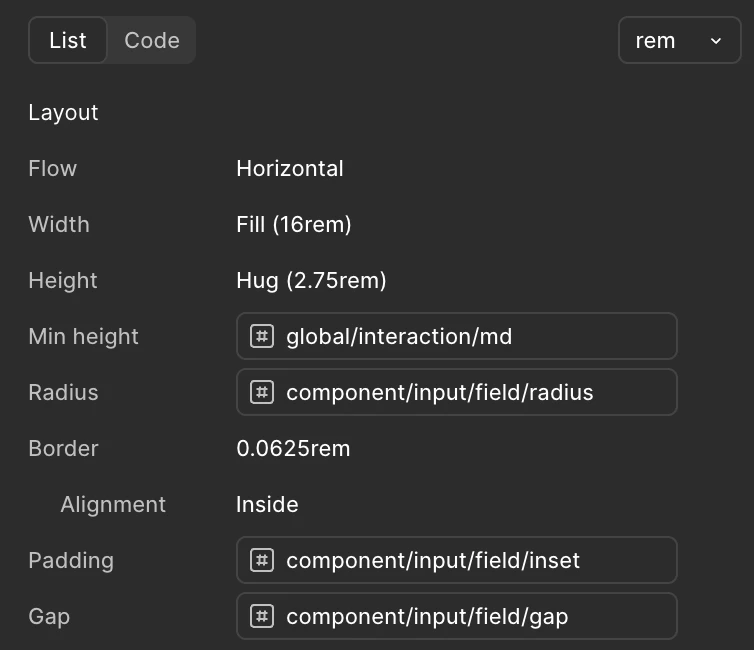This screenshot has height=650, width=754.
Task: Click variable icon beside component/input/field/inset
Action: point(262,560)
